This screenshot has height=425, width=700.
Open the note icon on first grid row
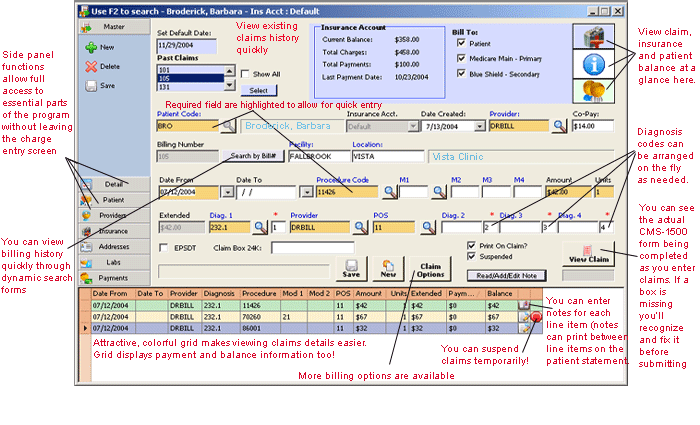[524, 304]
